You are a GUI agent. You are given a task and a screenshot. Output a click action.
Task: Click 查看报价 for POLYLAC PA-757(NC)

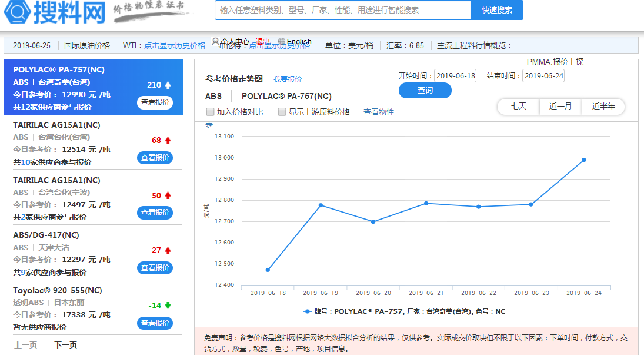[155, 102]
